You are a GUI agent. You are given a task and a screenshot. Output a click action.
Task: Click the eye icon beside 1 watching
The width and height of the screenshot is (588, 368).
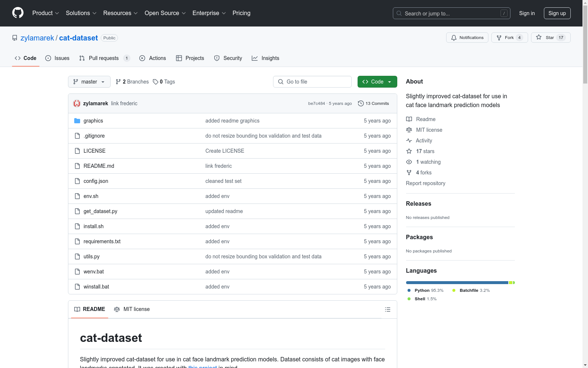coord(409,162)
